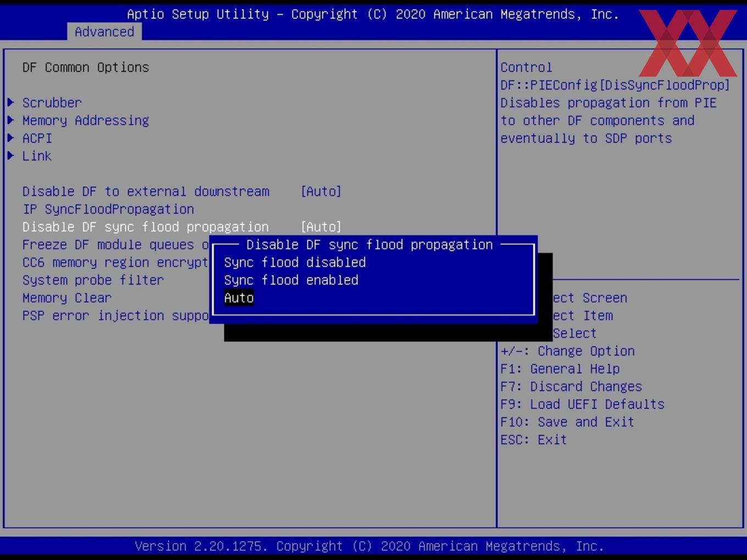Click F10: Save and Exit hint

[x=567, y=422]
